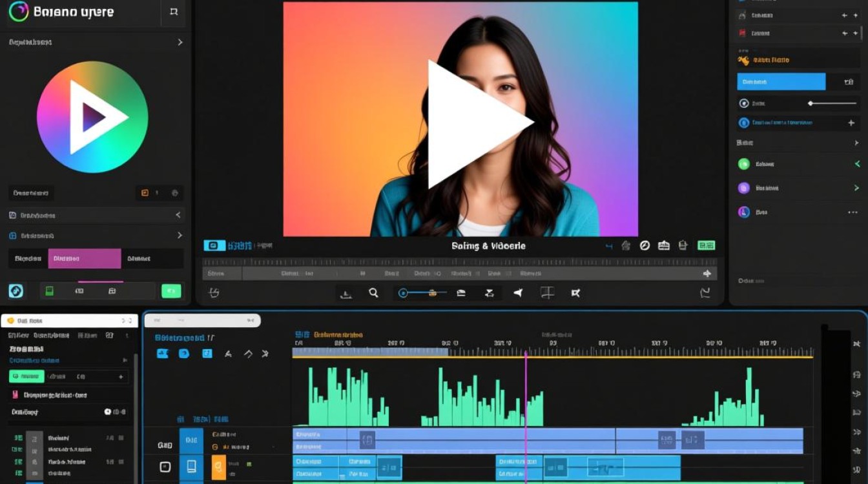Click the blue circular icon at the left panel bottom
This screenshot has width=868, height=484.
coord(16,291)
